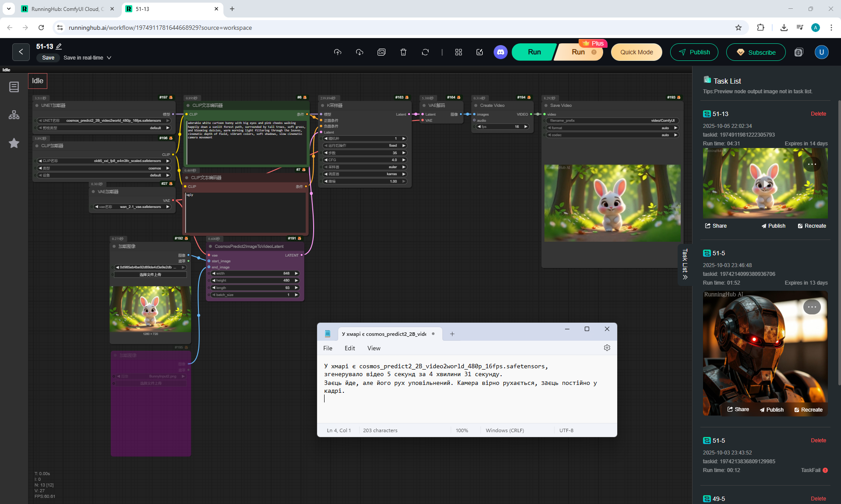Click the download workflow cloud icon

[359, 52]
